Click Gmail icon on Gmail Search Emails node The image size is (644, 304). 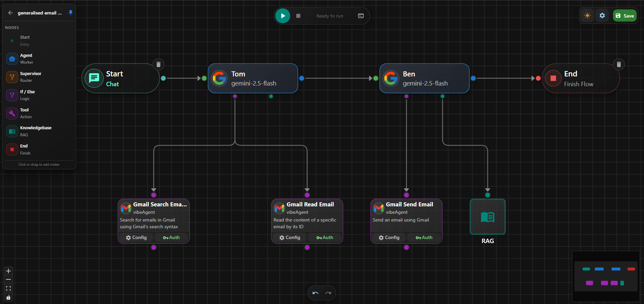click(x=126, y=208)
